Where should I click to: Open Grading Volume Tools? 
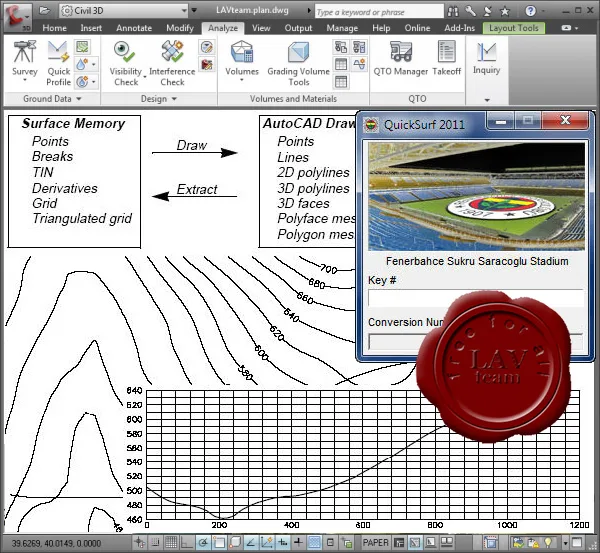click(298, 63)
